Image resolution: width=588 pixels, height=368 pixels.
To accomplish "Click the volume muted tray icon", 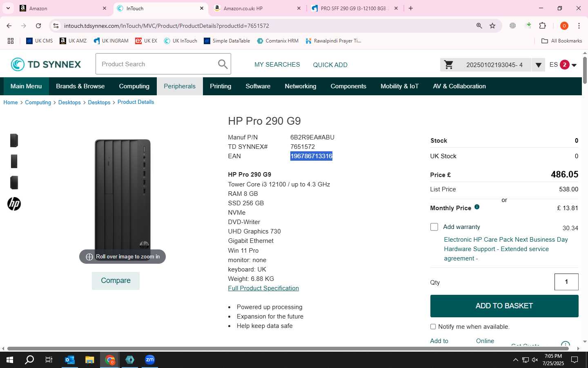I will (535, 360).
